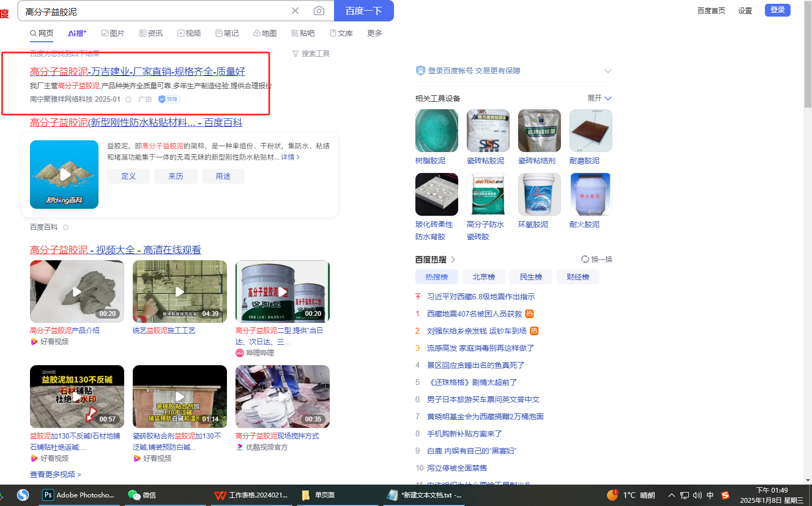Switch to the 地图 tab
The height and width of the screenshot is (506, 812).
point(265,33)
